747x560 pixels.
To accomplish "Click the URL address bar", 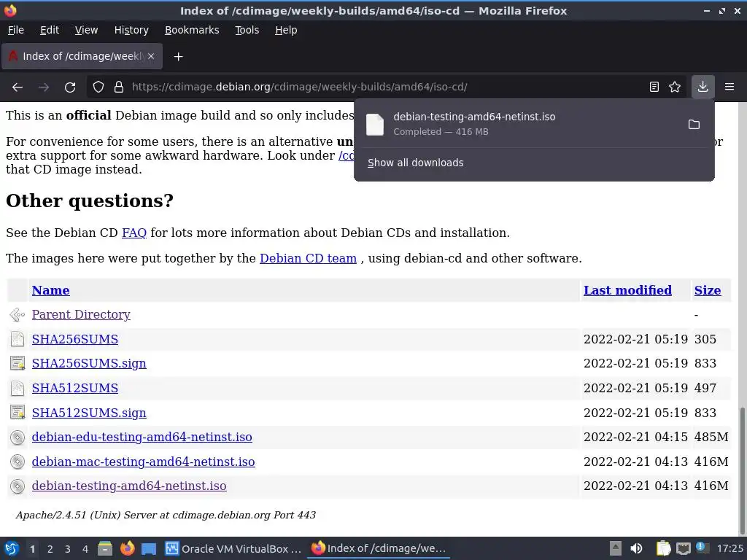I will pos(386,87).
